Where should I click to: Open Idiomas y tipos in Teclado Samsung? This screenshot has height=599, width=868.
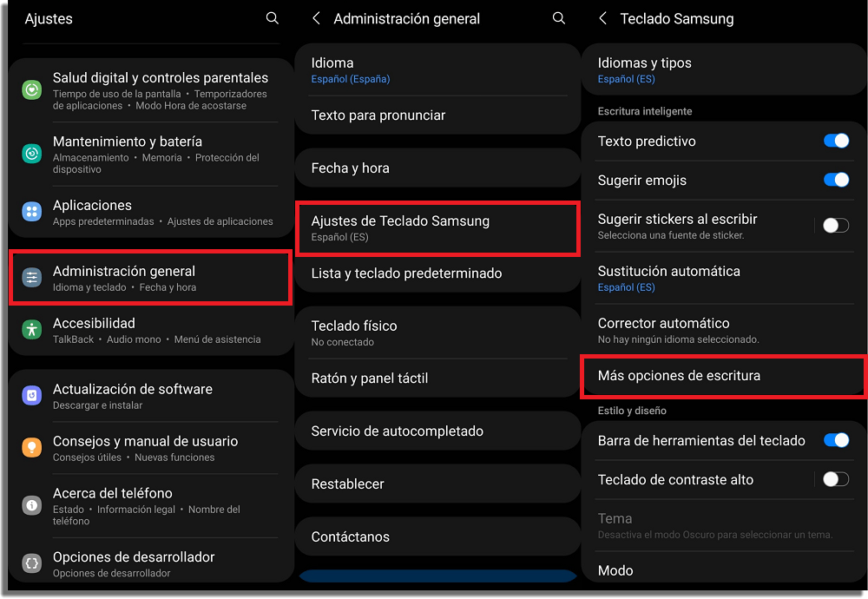point(724,69)
